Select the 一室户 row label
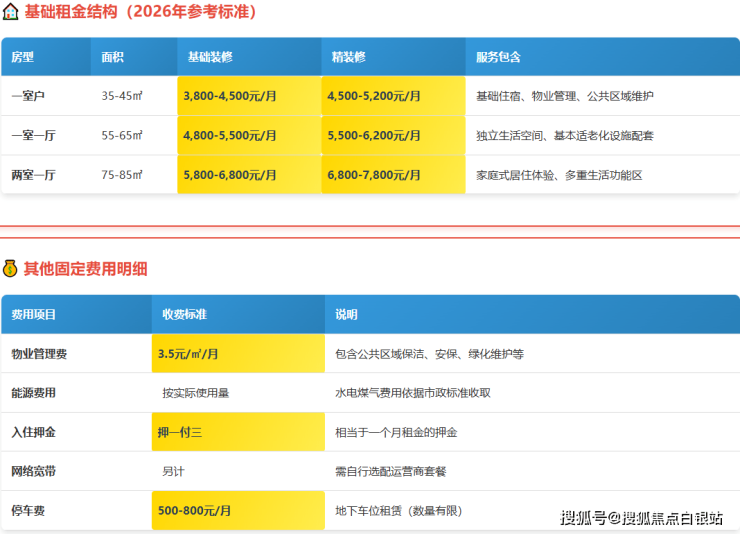 pos(28,96)
